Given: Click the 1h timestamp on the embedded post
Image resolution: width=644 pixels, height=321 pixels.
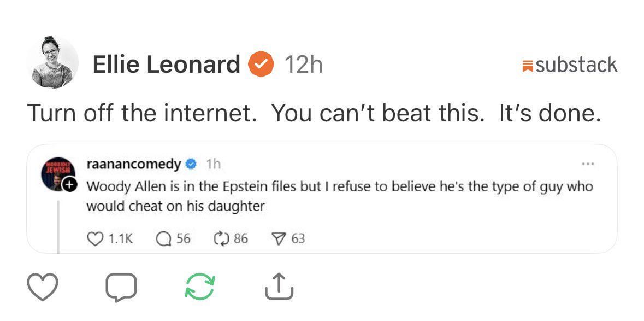Looking at the screenshot, I should 213,164.
